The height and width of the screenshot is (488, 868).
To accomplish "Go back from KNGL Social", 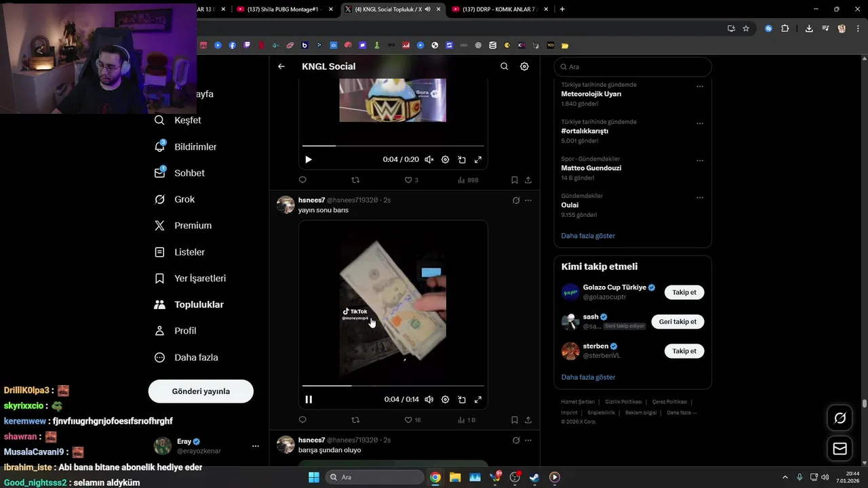I will pyautogui.click(x=281, y=66).
